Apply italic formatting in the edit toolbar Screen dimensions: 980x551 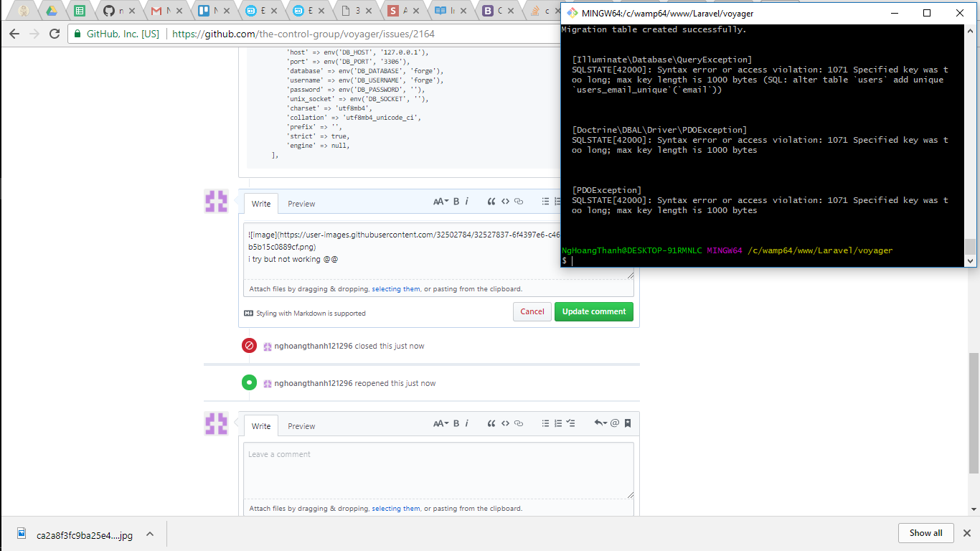click(x=467, y=201)
